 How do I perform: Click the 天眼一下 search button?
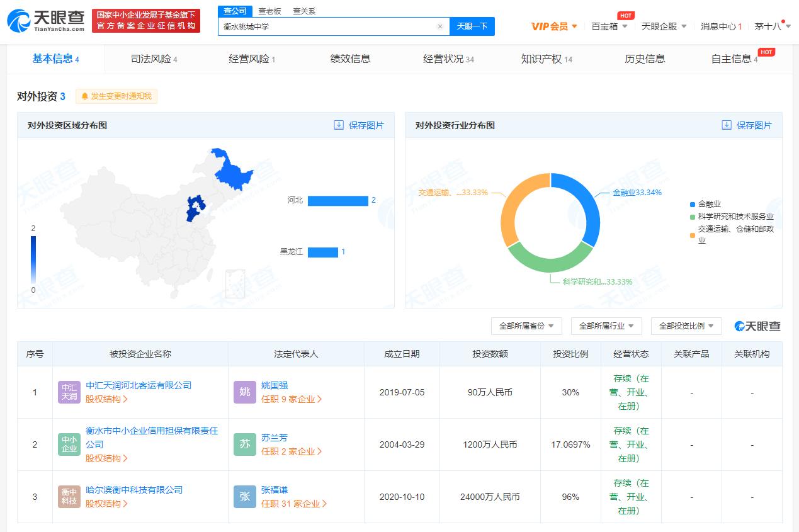pyautogui.click(x=472, y=26)
